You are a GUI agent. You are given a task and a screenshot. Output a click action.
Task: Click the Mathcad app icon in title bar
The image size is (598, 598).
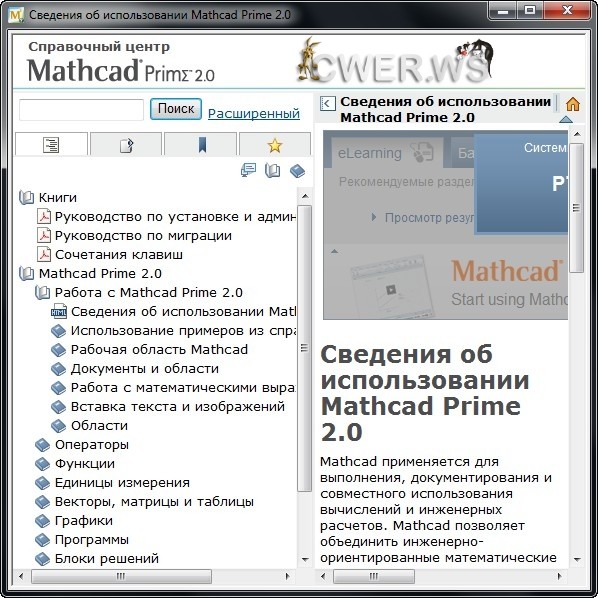coord(16,15)
